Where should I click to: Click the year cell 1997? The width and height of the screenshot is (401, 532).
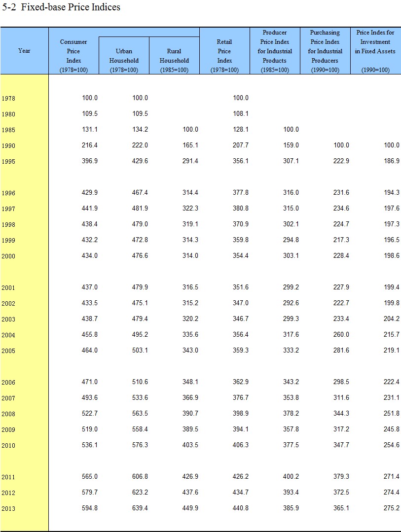(x=8, y=209)
